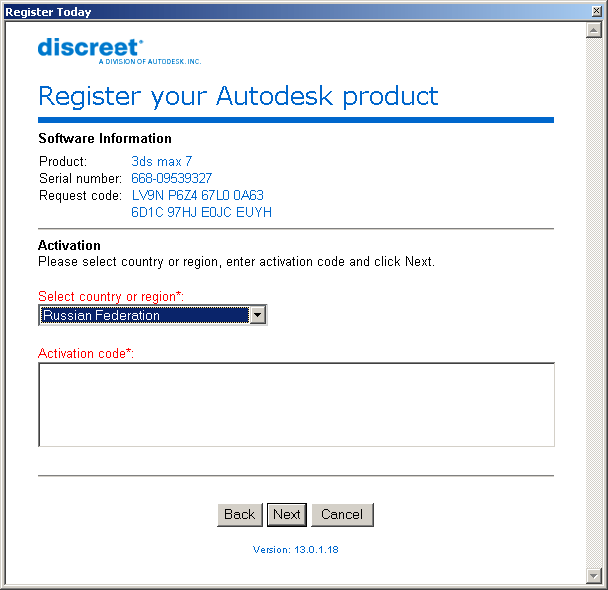Click the Activation section heading
Viewport: 608px width, 590px height.
click(69, 245)
